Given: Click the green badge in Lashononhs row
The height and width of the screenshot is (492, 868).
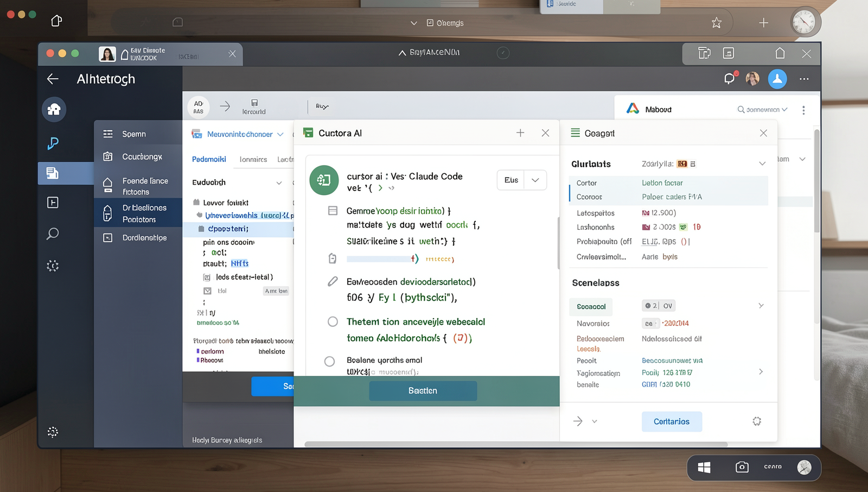Looking at the screenshot, I should point(684,227).
